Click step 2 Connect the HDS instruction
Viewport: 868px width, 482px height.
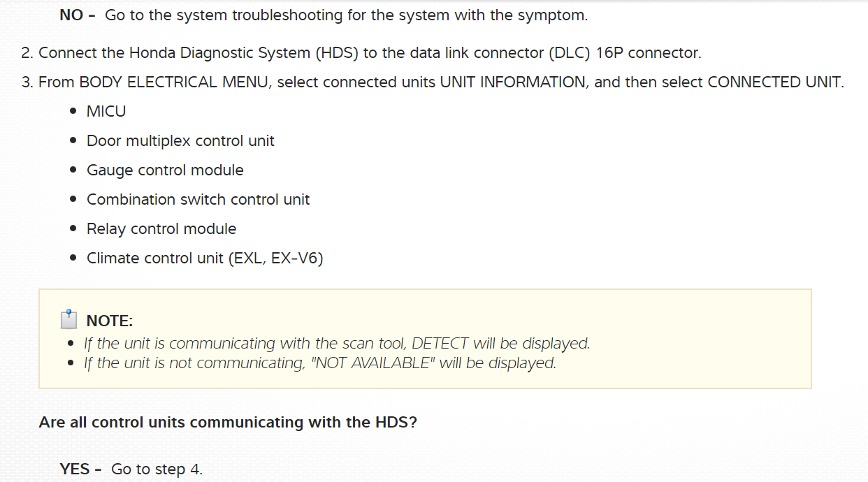369,52
